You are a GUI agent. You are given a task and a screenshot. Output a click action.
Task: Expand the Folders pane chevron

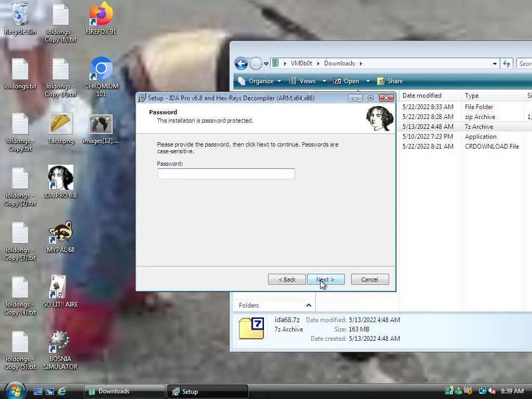(309, 305)
